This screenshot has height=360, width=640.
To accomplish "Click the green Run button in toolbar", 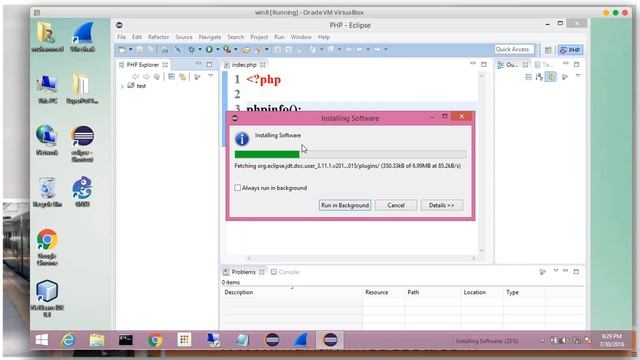I will (209, 50).
